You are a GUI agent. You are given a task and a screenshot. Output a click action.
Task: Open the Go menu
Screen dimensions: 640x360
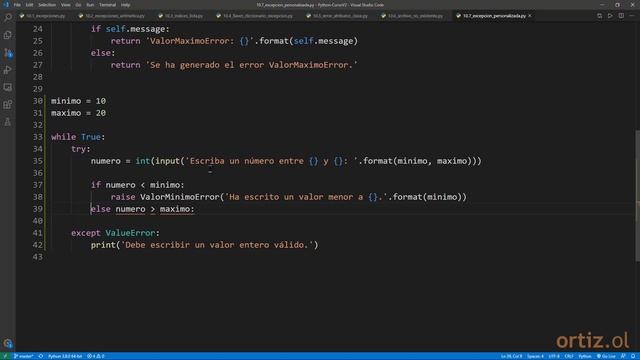tap(78, 5)
